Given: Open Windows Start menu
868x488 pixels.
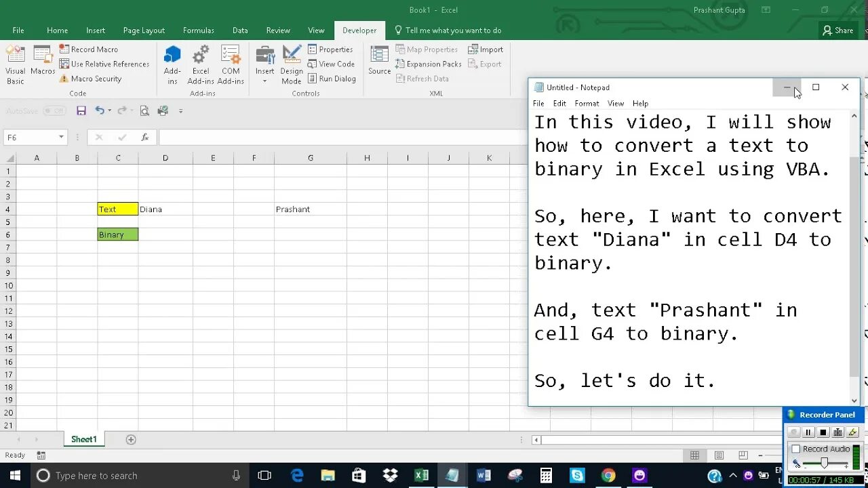Looking at the screenshot, I should (x=15, y=476).
